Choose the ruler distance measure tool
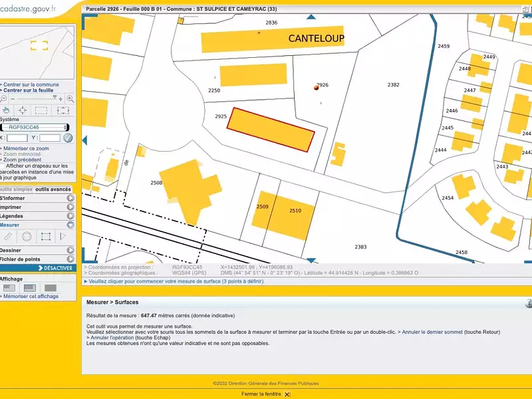This screenshot has height=399, width=532. pos(7,237)
